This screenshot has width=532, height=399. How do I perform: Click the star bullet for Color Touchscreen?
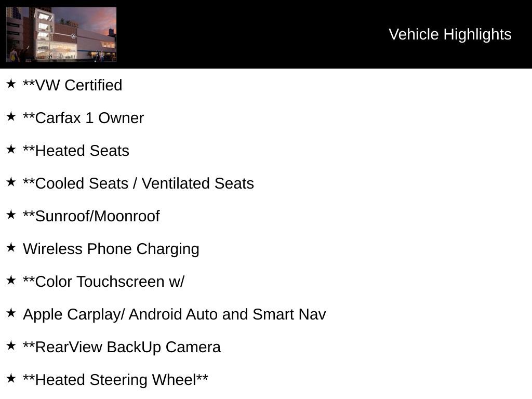point(11,280)
